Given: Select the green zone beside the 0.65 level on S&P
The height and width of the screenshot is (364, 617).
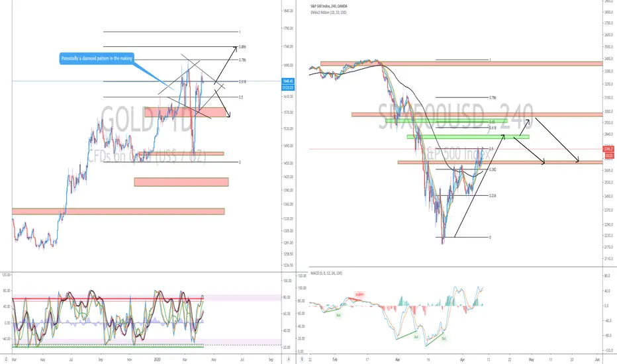Looking at the screenshot, I should coord(446,121).
